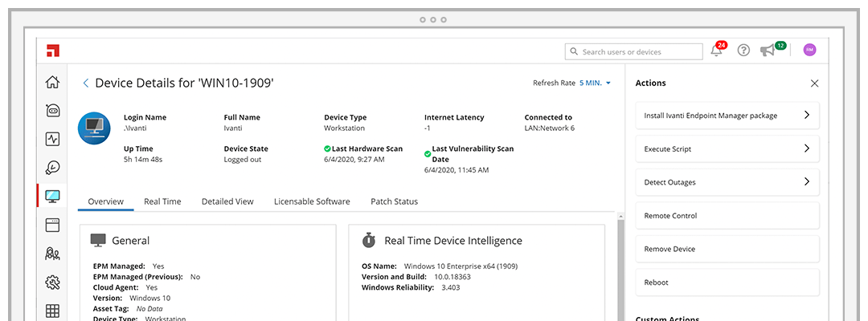
Task: Click the Remove Device action
Action: pyautogui.click(x=727, y=249)
